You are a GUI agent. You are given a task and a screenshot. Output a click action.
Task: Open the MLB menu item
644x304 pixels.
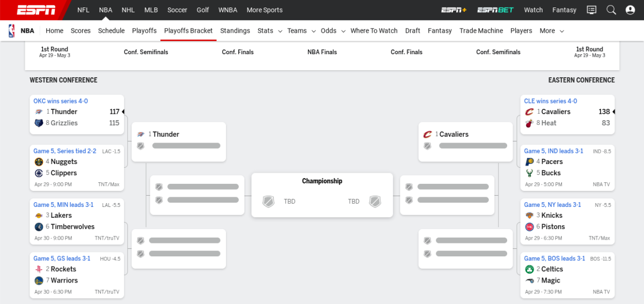151,10
